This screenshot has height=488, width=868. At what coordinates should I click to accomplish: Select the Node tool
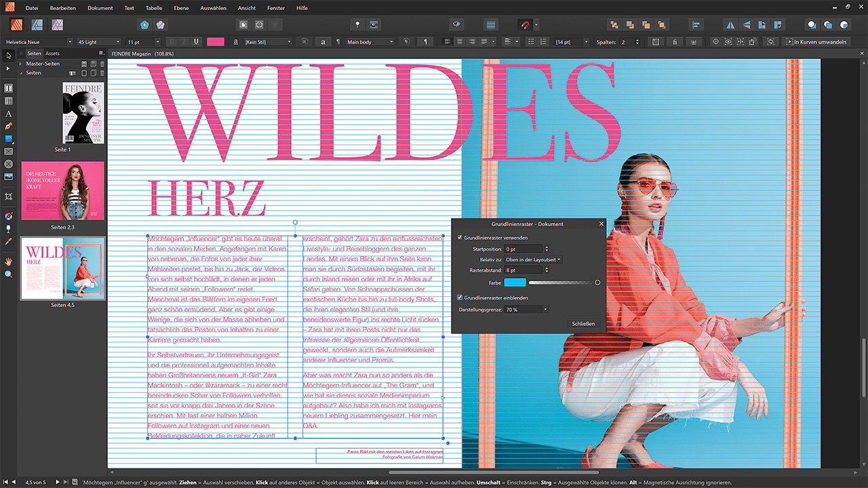(8, 68)
